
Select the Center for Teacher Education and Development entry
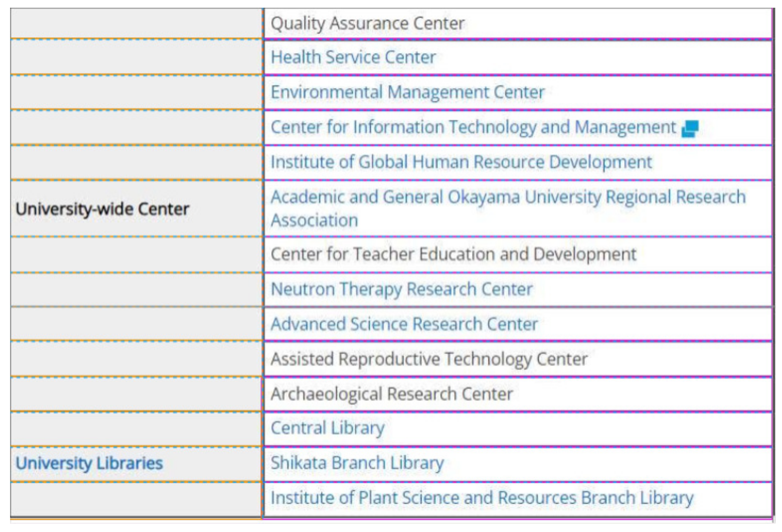pyautogui.click(x=453, y=254)
